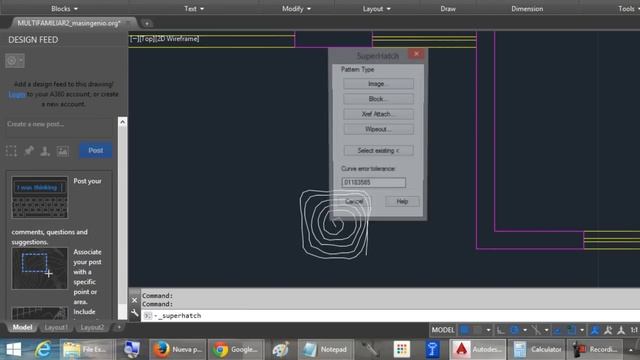Click the blue Post button
Viewport: 640px width, 360px height.
(96, 150)
